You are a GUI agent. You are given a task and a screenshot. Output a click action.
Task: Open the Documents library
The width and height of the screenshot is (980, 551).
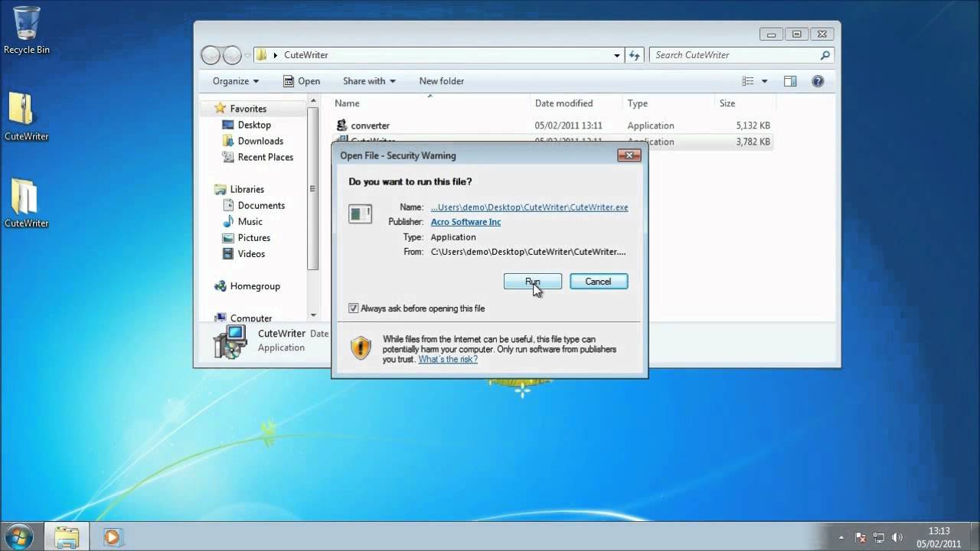point(261,205)
